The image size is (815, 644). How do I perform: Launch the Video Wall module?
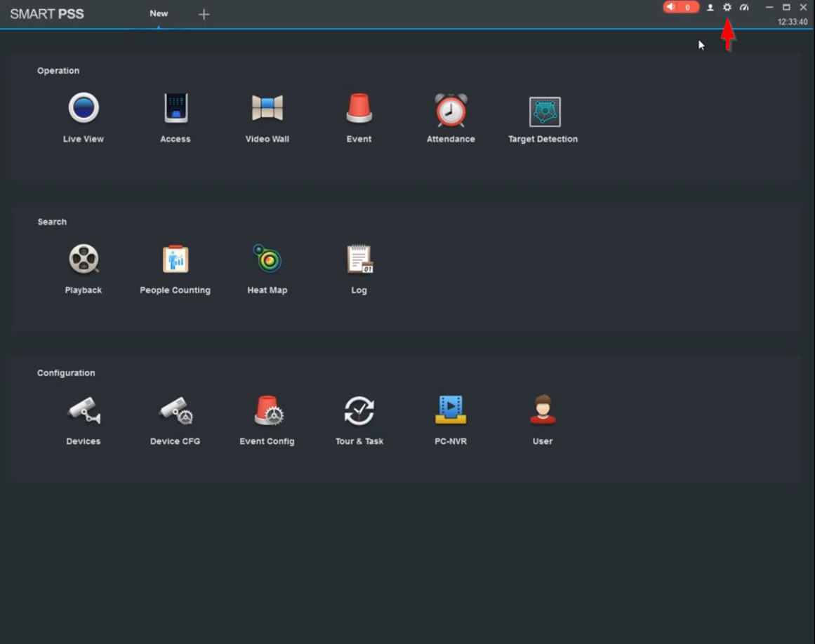coord(267,117)
